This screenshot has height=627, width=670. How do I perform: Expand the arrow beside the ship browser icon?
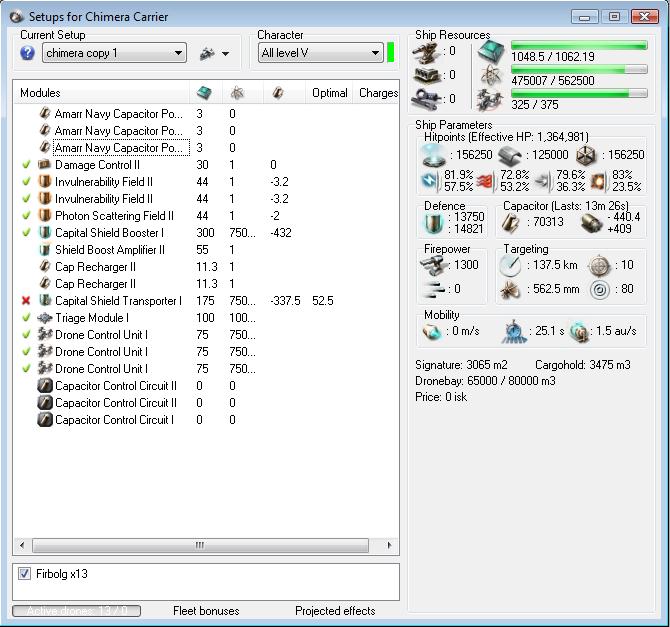point(225,54)
